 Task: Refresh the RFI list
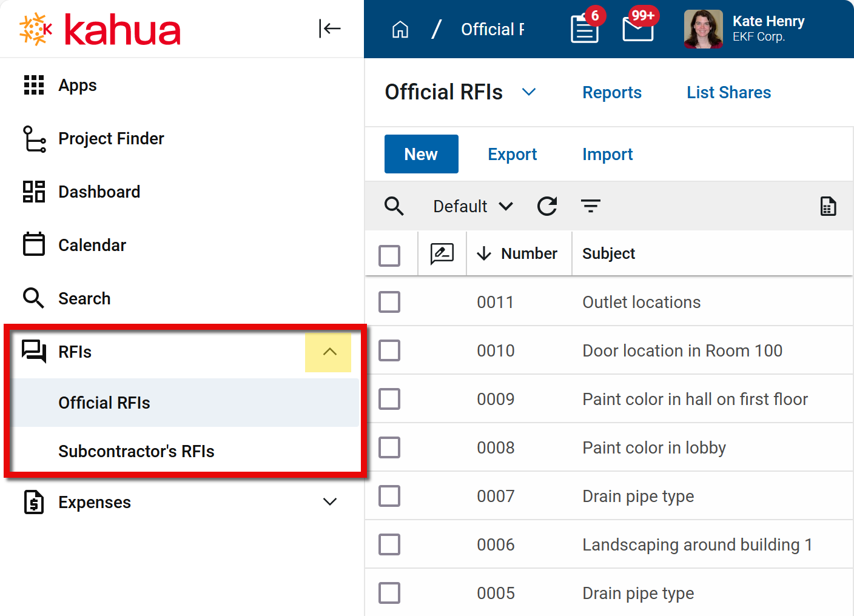pyautogui.click(x=547, y=206)
